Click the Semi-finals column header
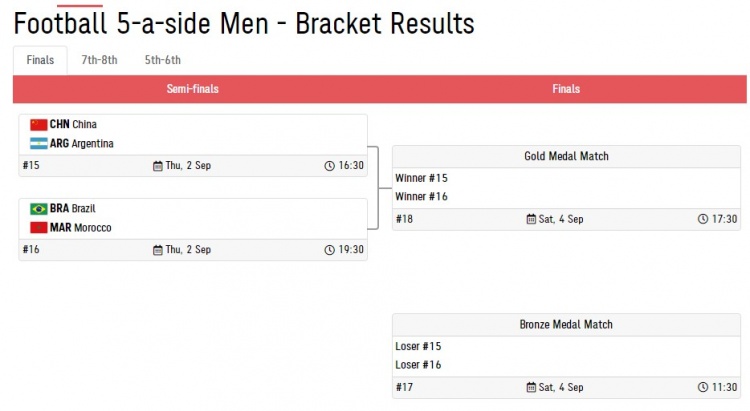 (192, 89)
